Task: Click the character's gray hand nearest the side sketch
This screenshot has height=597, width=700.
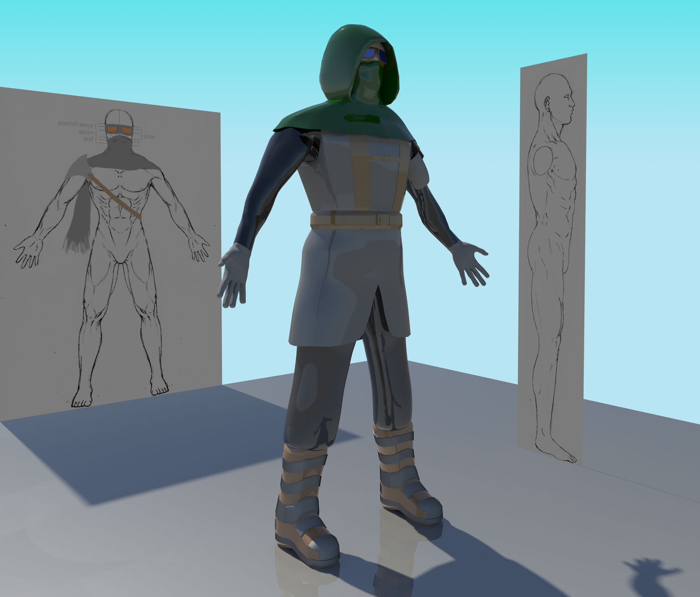Action: click(x=471, y=264)
